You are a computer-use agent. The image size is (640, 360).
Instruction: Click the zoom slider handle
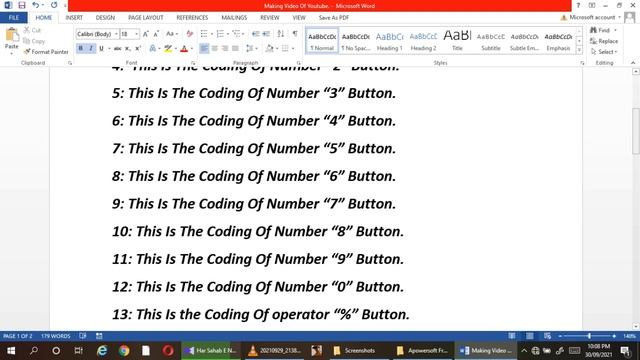click(x=589, y=336)
